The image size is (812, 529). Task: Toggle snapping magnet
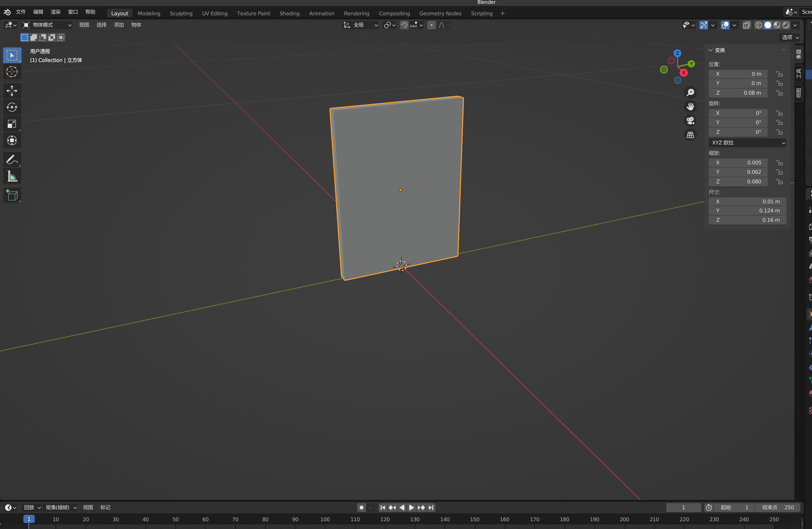404,25
